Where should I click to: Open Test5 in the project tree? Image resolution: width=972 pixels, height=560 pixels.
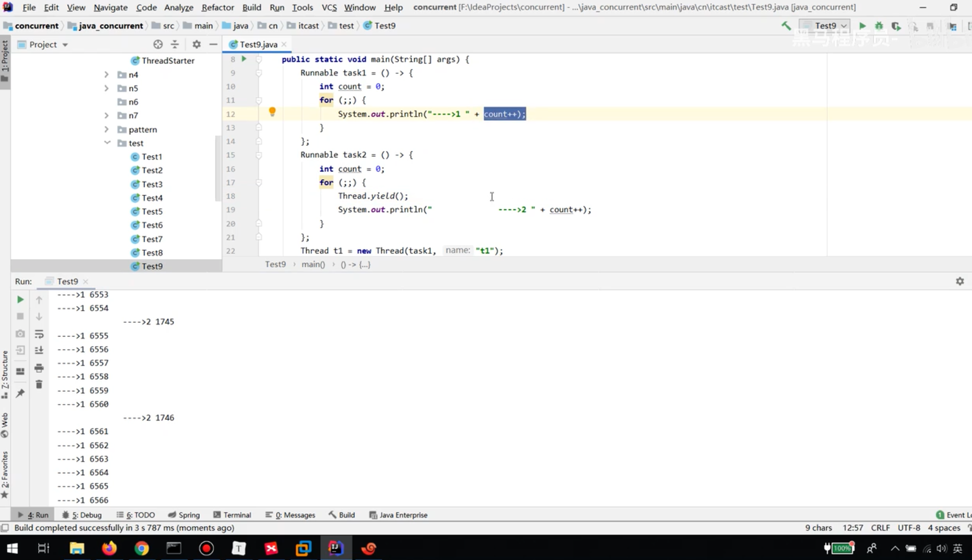pyautogui.click(x=152, y=212)
